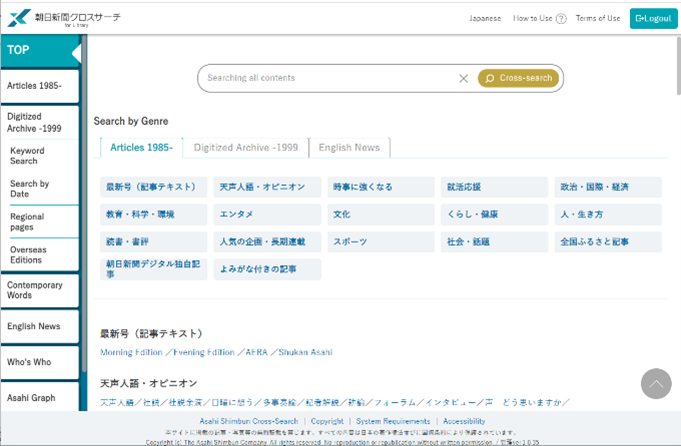This screenshot has height=446, width=681.
Task: Clear the search box with the X icon
Action: click(463, 79)
